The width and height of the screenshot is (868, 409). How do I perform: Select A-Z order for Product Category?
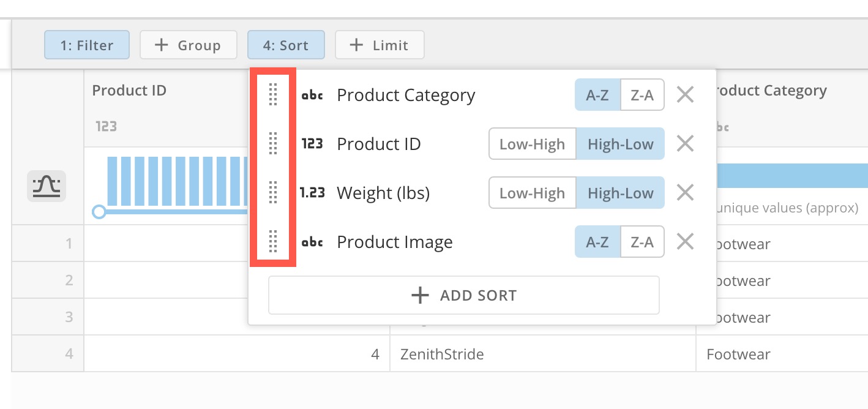pyautogui.click(x=597, y=95)
